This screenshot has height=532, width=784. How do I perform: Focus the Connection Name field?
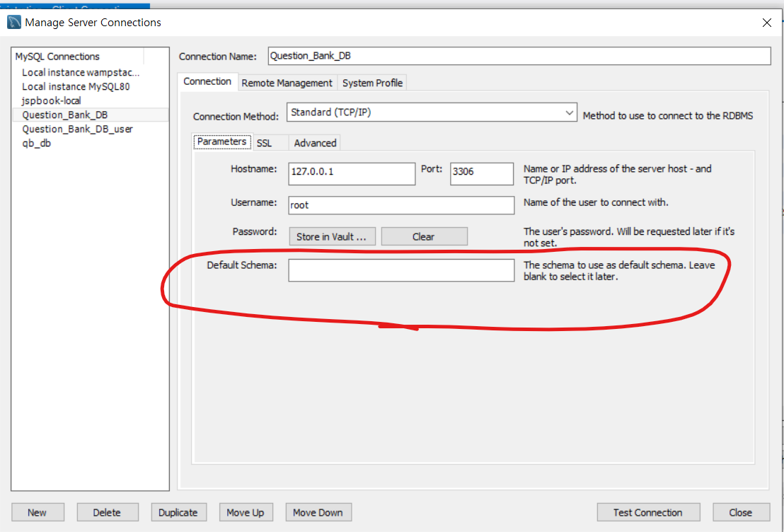pyautogui.click(x=519, y=56)
